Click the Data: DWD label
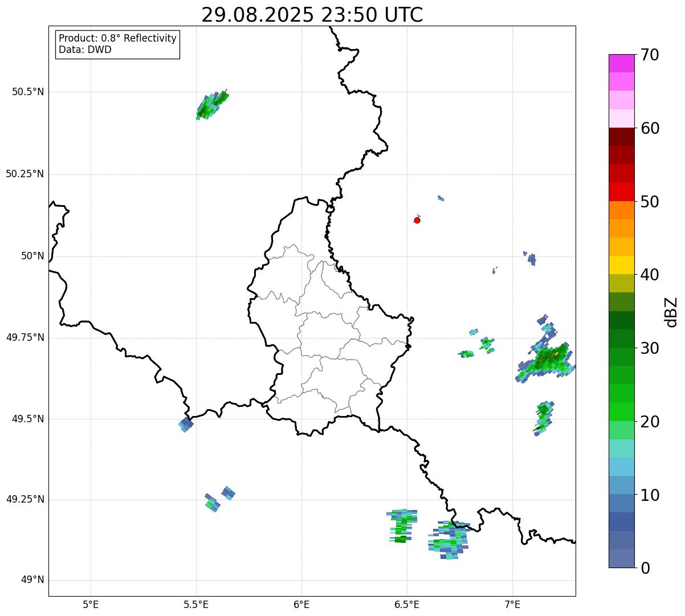 [x=85, y=50]
